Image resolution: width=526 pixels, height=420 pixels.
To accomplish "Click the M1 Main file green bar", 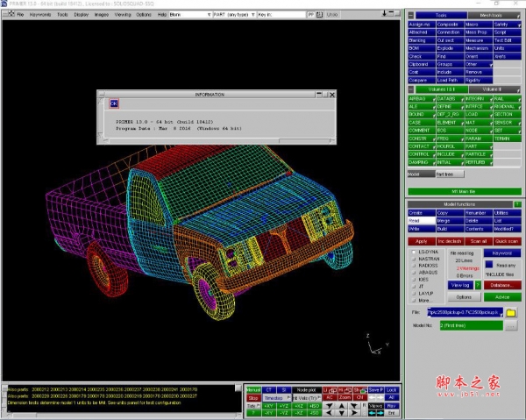I will pyautogui.click(x=463, y=190).
